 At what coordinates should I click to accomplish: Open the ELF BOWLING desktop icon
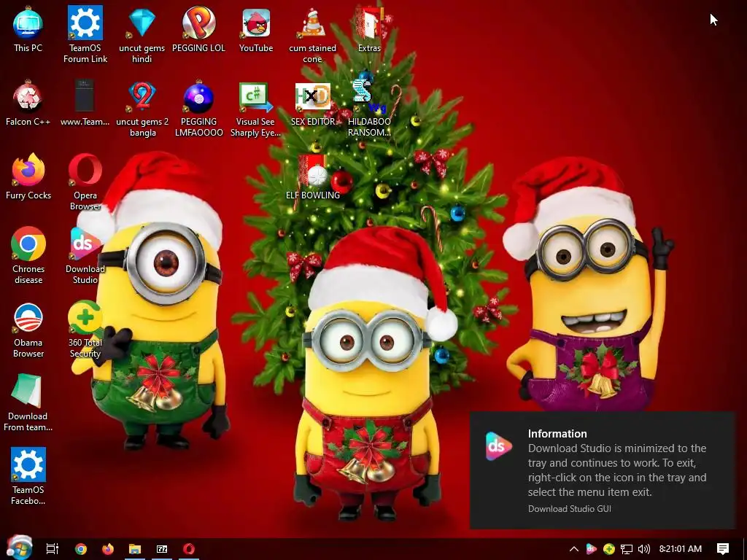click(312, 176)
